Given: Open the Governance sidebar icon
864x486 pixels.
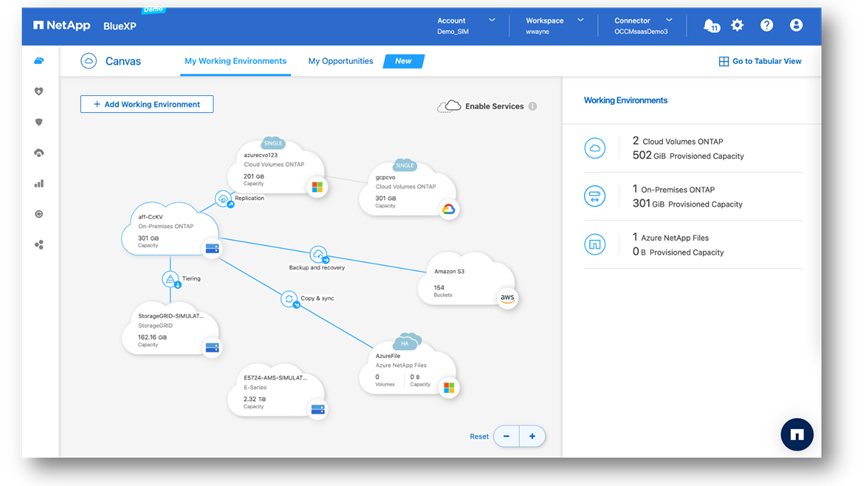Looking at the screenshot, I should 39,153.
